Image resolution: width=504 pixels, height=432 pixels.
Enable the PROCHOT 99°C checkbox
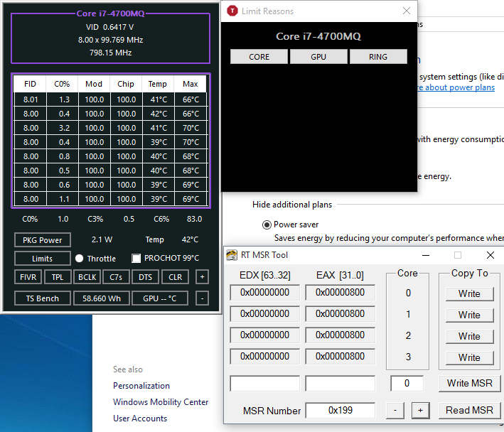(x=136, y=259)
